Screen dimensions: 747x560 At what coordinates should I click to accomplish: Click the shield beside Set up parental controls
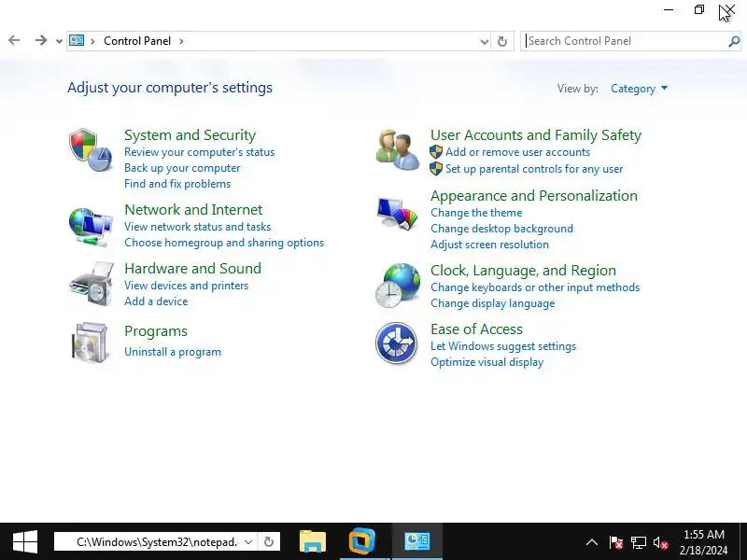436,169
